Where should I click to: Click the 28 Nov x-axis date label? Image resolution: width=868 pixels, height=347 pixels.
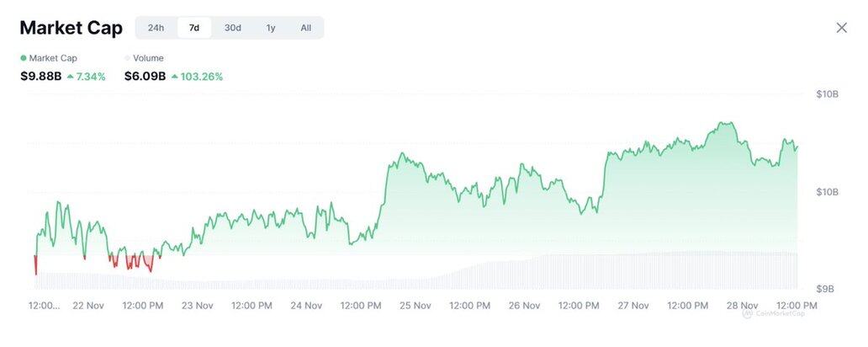point(743,306)
